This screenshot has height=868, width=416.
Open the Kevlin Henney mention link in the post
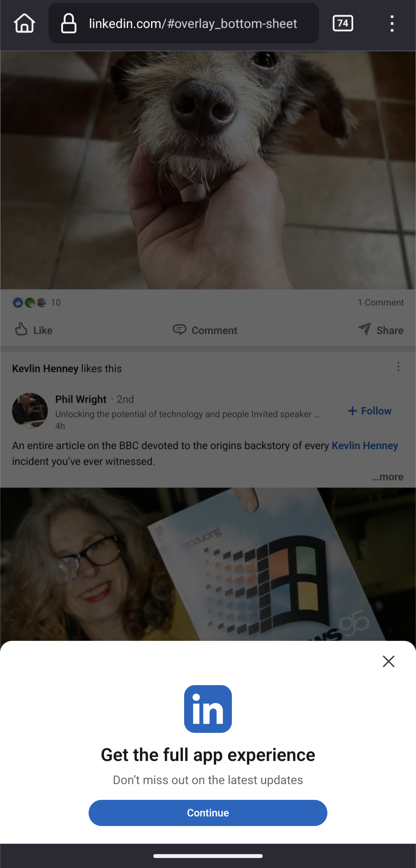pos(365,446)
